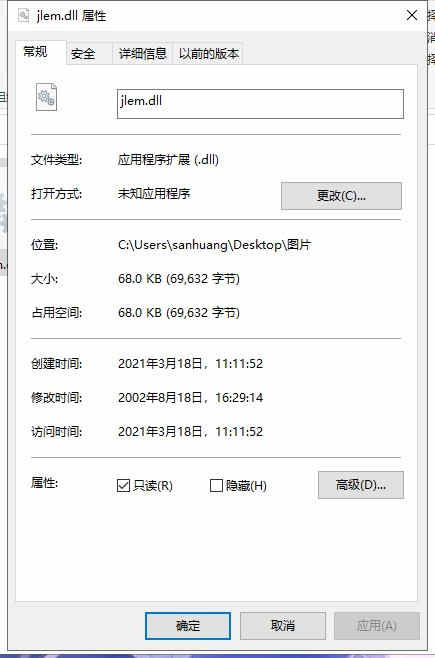This screenshot has height=658, width=435.
Task: Open 高级(D)... advanced attributes
Action: click(x=361, y=485)
